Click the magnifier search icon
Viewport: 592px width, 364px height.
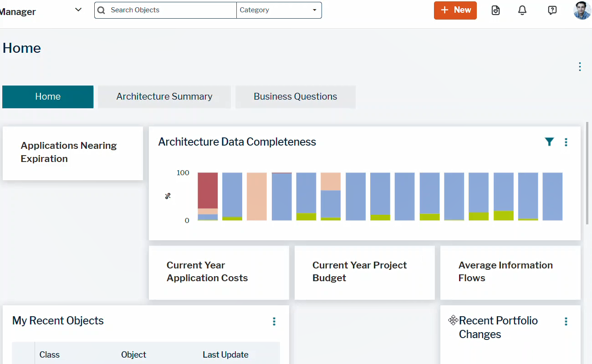(102, 10)
